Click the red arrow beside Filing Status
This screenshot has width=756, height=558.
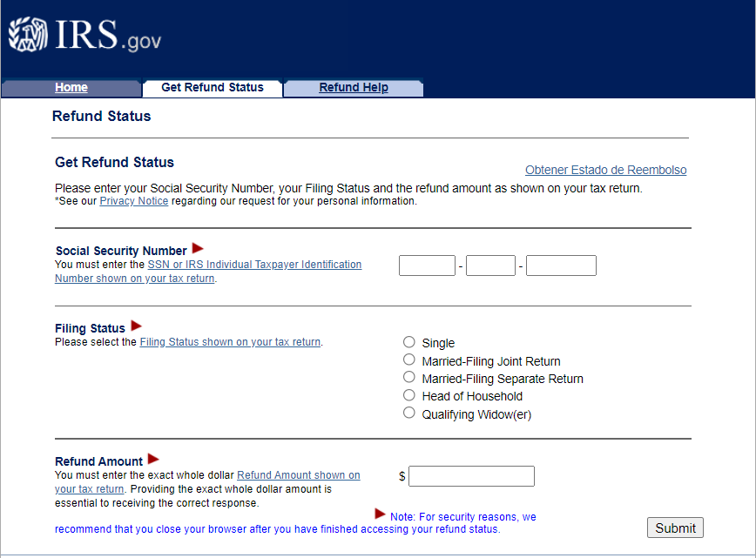137,326
